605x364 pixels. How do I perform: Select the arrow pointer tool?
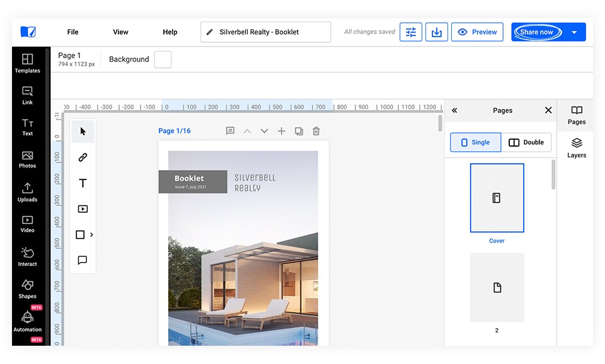83,132
